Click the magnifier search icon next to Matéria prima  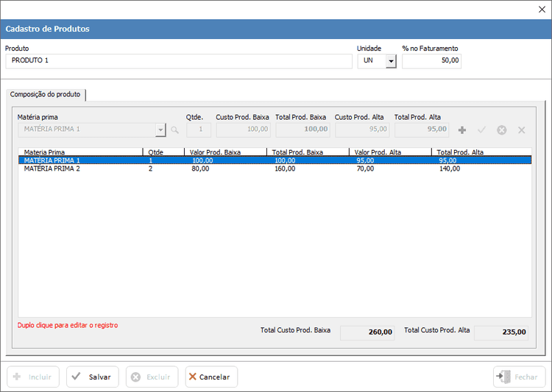pos(174,130)
